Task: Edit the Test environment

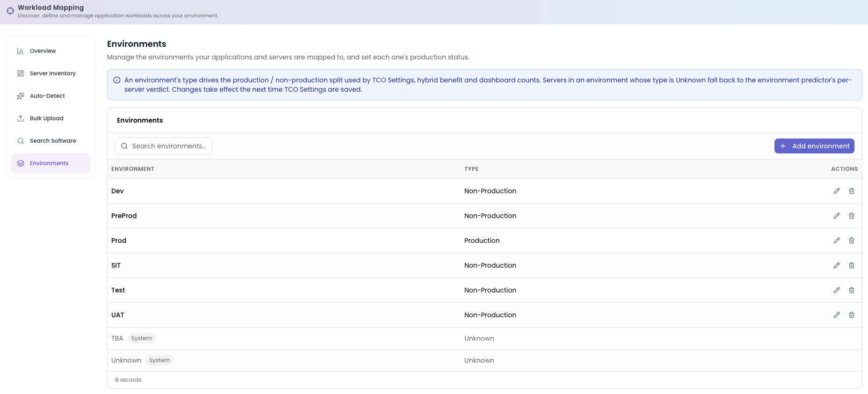Action: coord(837,290)
